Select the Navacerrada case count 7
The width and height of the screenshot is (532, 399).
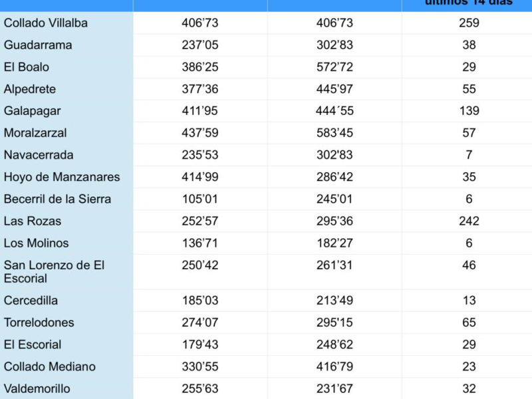pyautogui.click(x=469, y=155)
